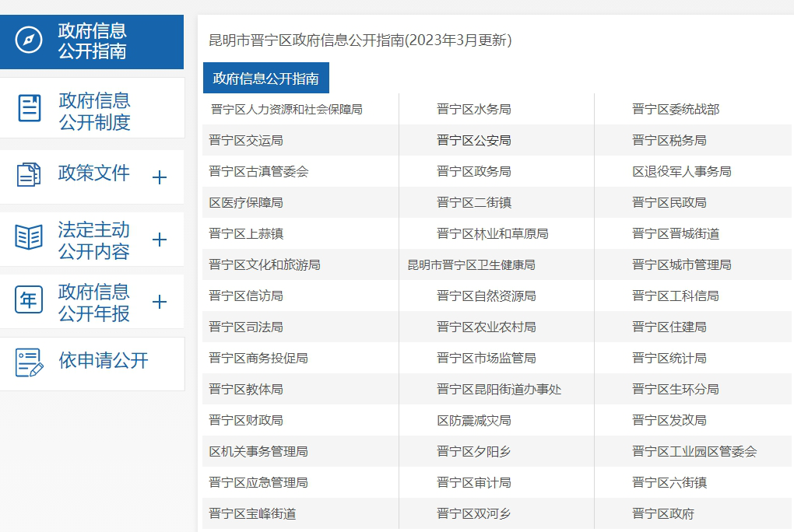794x532 pixels.
Task: Switch to the blue 政府信息公开指南 tab
Action: 266,78
